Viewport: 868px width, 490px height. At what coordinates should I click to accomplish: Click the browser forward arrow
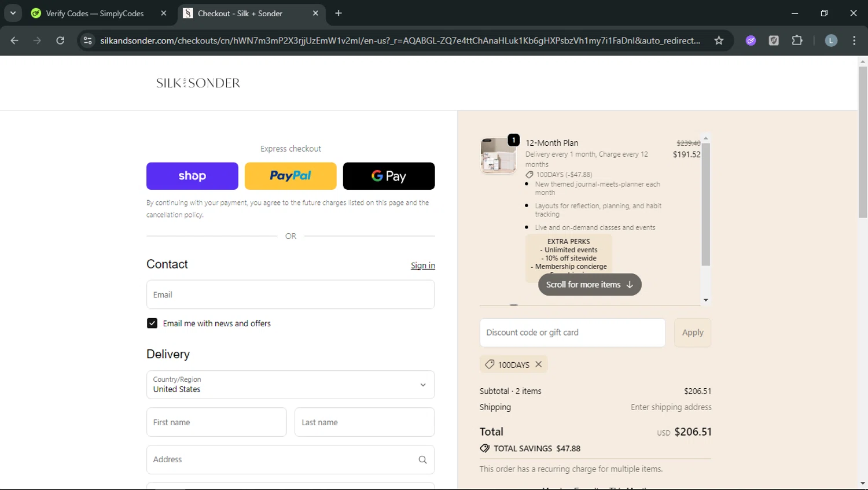tap(37, 40)
